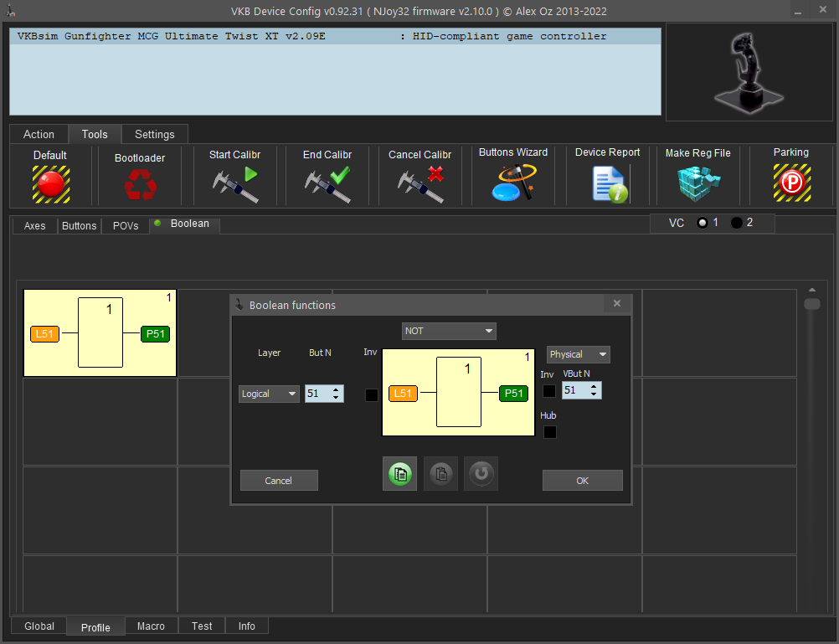Switch to the Settings tab
The image size is (839, 644).
coord(155,134)
